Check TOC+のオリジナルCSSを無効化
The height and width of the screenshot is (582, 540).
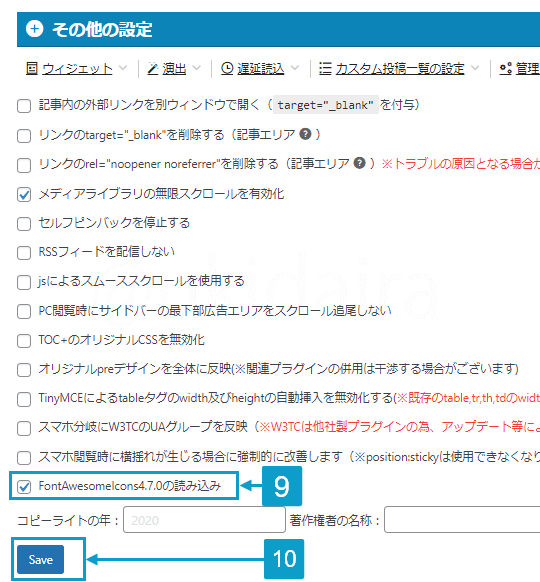tap(24, 341)
